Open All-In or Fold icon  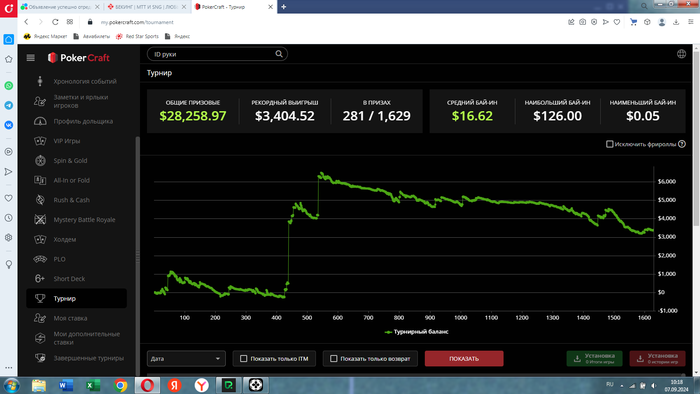click(40, 180)
